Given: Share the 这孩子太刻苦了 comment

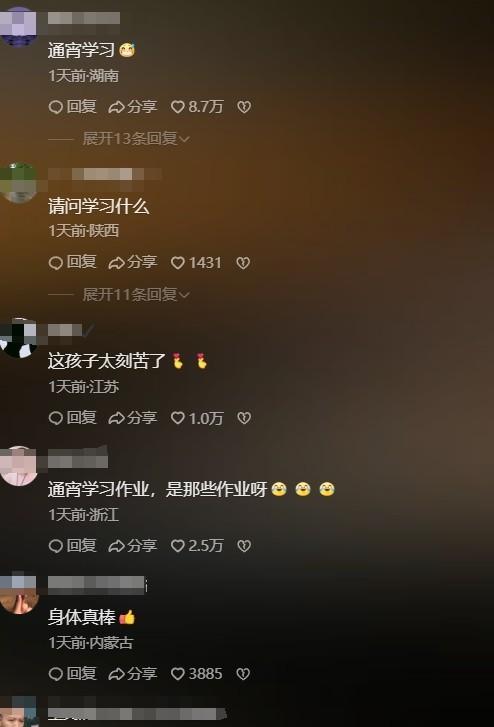Looking at the screenshot, I should 133,418.
